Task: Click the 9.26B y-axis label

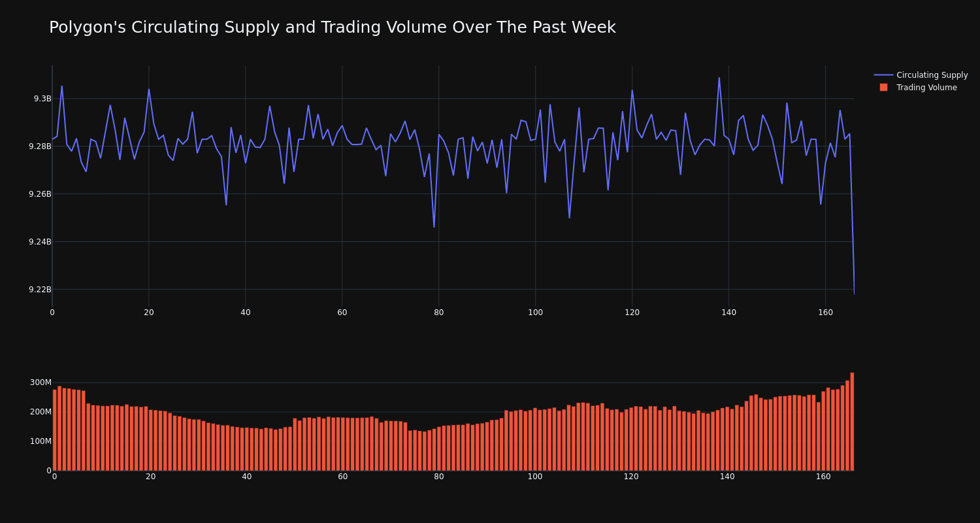Action: (x=40, y=194)
